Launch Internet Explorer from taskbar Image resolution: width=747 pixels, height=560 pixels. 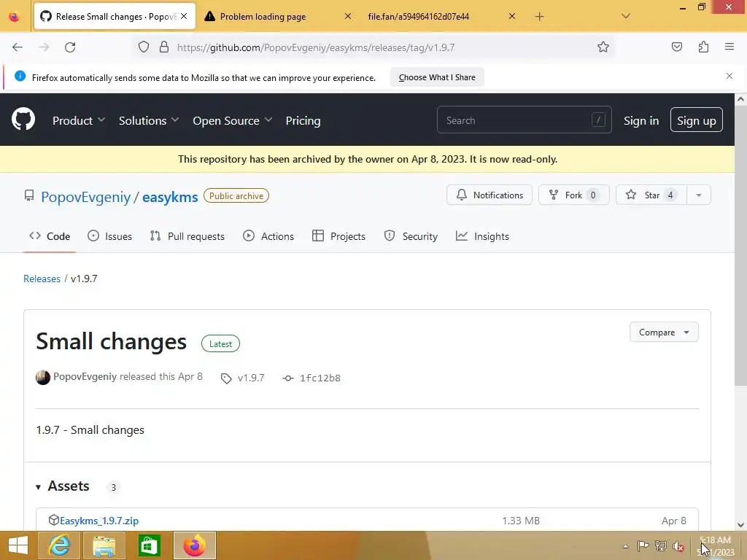click(59, 545)
